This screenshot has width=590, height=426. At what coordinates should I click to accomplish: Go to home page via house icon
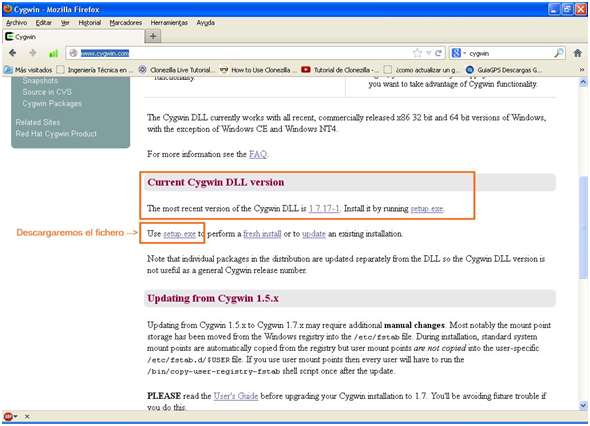coord(578,53)
